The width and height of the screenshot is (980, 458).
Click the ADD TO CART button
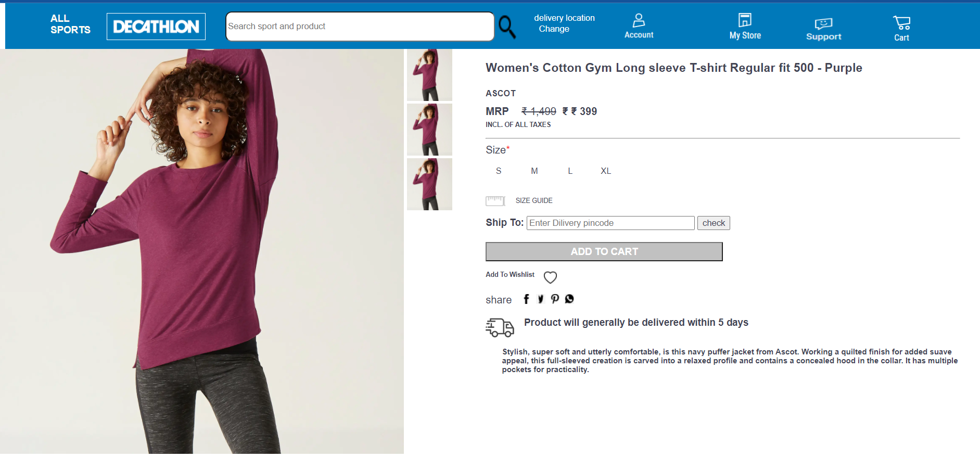(604, 251)
